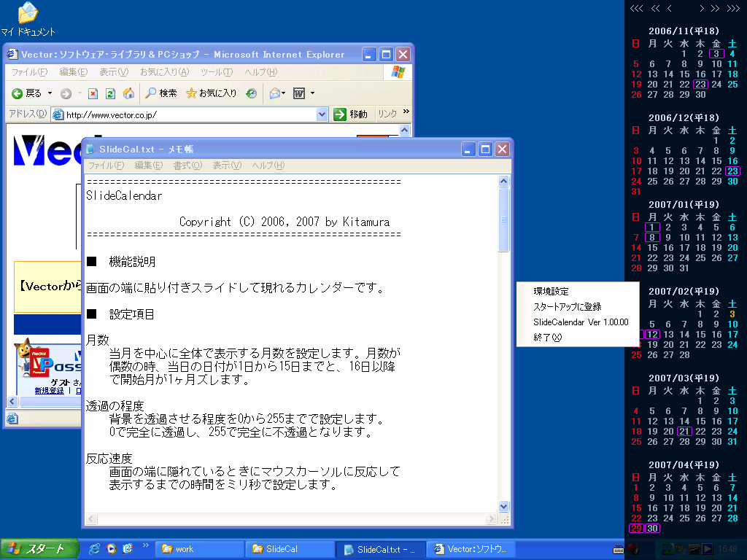
Task: Jump back with the triple-left arrow in SlideCalendar
Action: (x=636, y=9)
